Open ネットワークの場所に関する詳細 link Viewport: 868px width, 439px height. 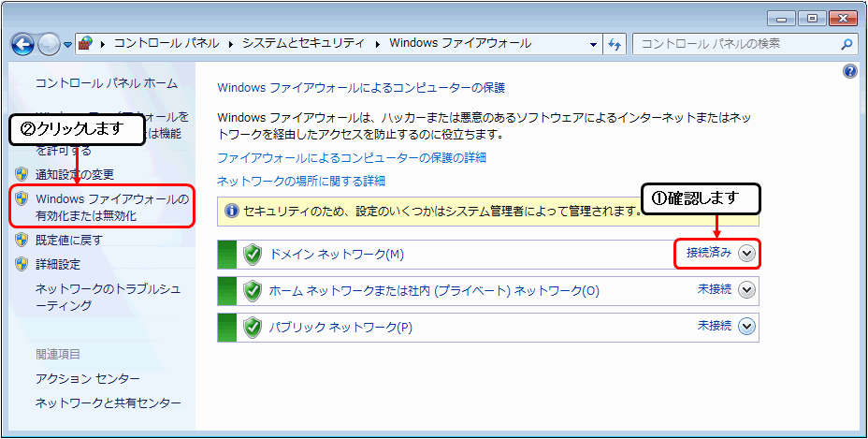click(301, 182)
